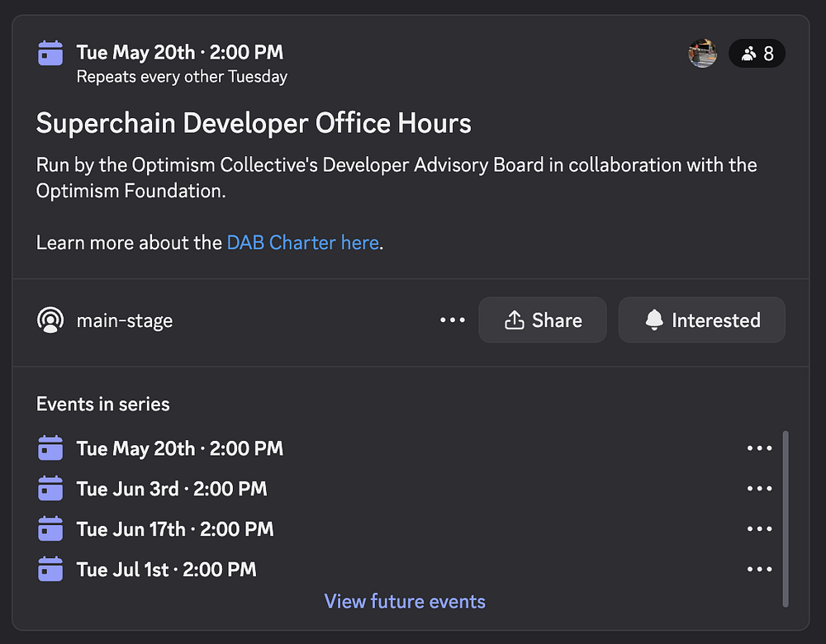Select the Tue Jun 3rd event entry
Image resolution: width=826 pixels, height=644 pixels.
(x=172, y=489)
